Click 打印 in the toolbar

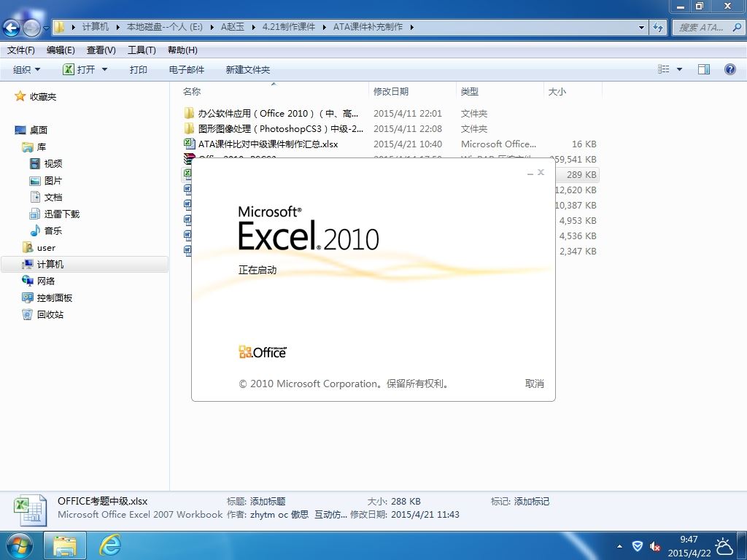tap(138, 69)
